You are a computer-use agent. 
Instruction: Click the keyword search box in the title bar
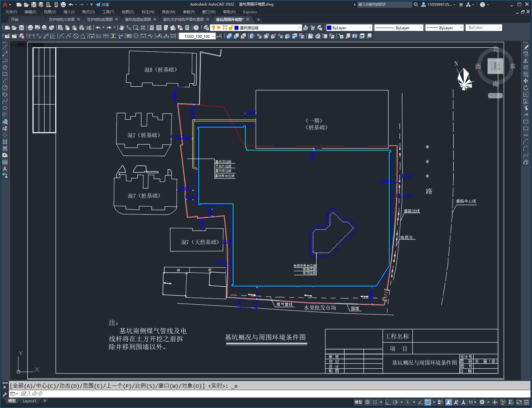point(384,5)
